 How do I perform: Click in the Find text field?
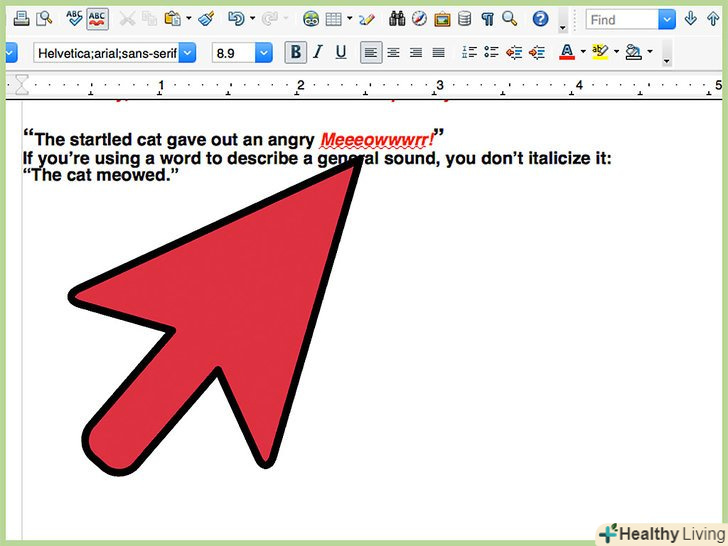(622, 20)
